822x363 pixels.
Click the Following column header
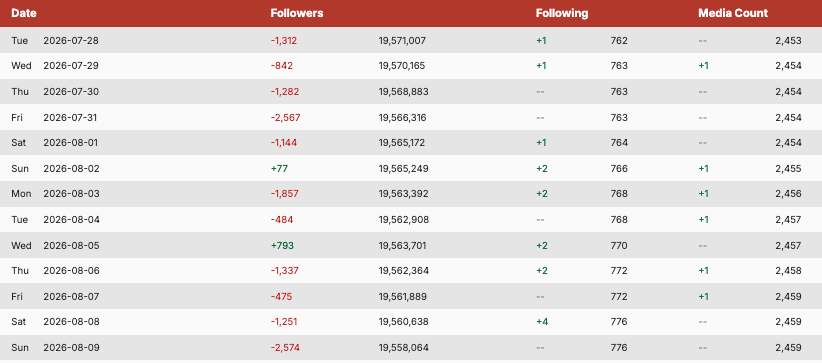(x=561, y=14)
